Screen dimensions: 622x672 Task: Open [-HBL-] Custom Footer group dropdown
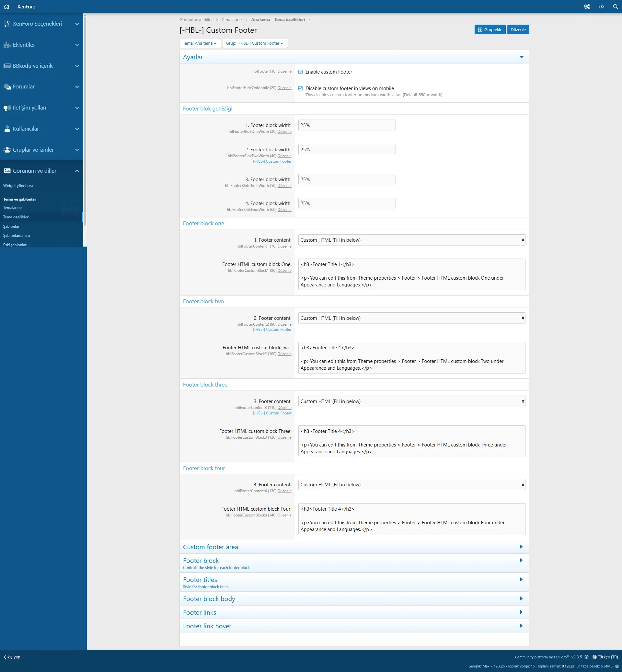pos(255,43)
